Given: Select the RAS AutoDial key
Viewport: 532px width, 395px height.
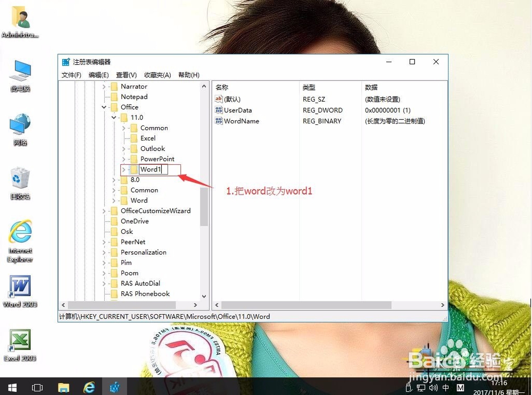Looking at the screenshot, I should click(140, 283).
